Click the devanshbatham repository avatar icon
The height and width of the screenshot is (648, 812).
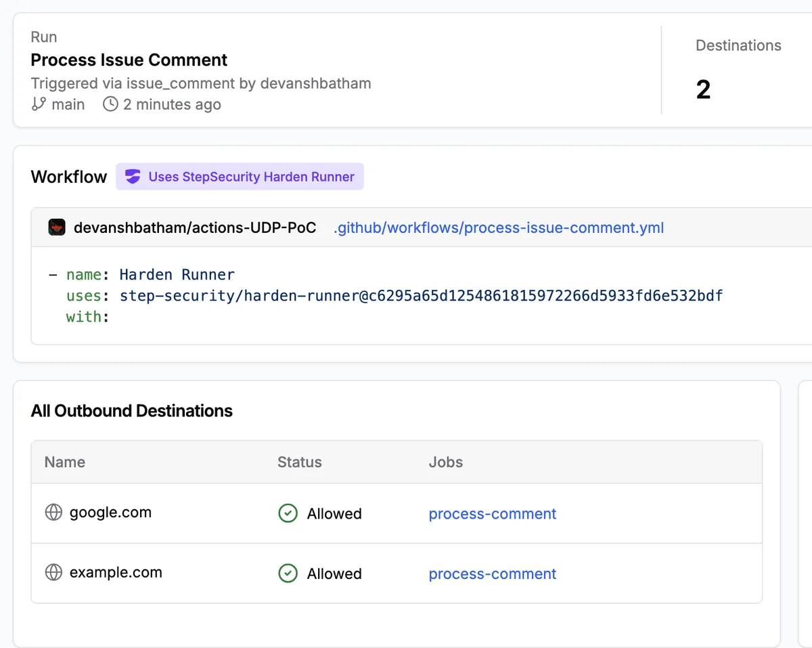point(57,228)
